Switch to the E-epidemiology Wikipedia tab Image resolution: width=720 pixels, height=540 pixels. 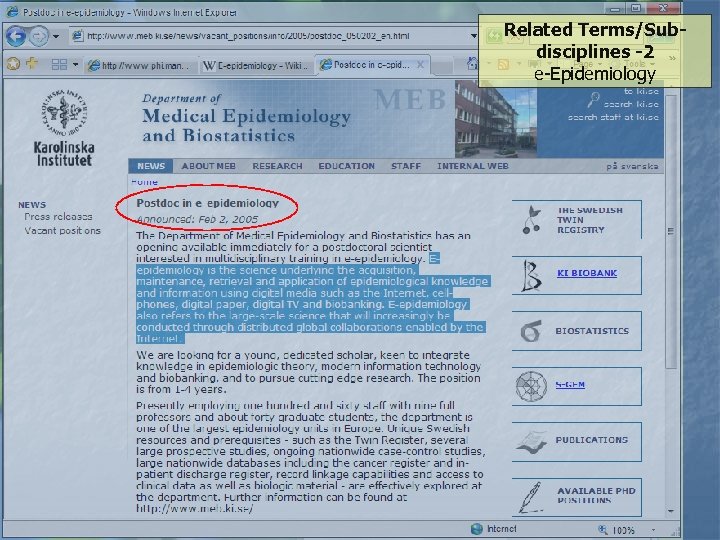click(x=256, y=66)
